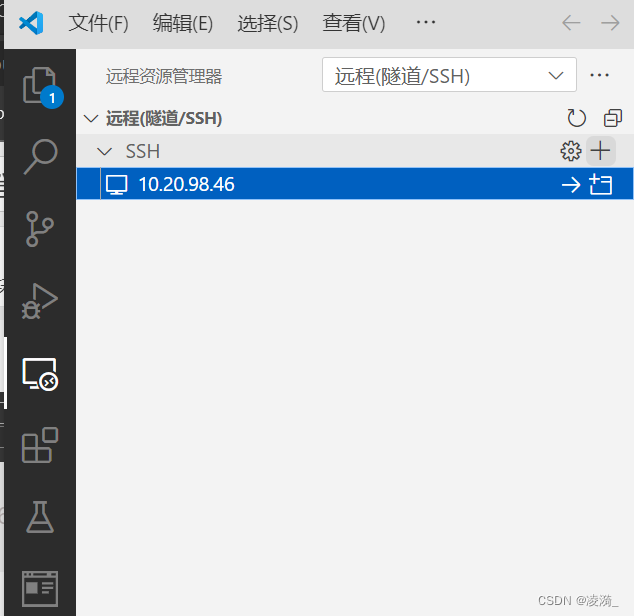This screenshot has width=634, height=616.
Task: Refresh the remote targets list
Action: coord(576,118)
